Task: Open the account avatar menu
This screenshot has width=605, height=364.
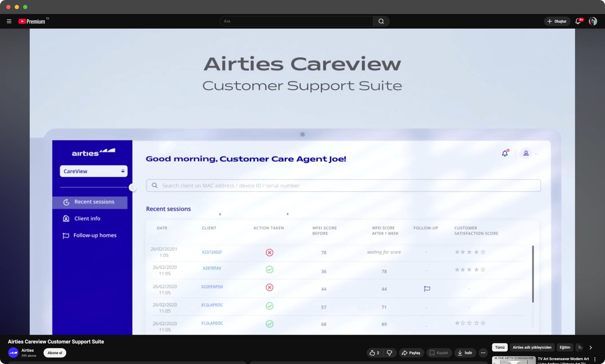Action: [x=593, y=21]
